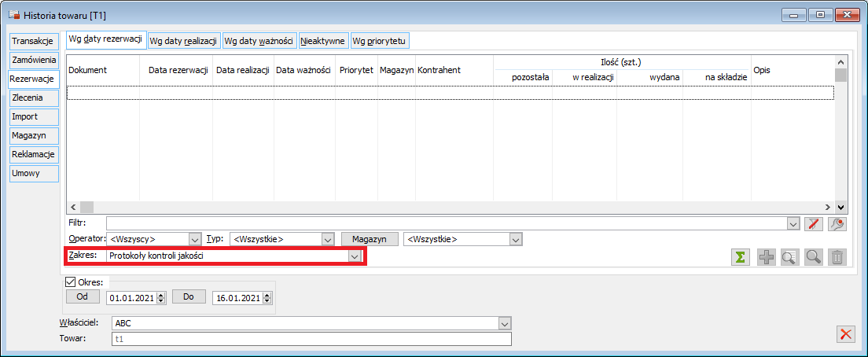Screen dimensions: 868x357
Task: Toggle the Okres checkbox
Action: (x=70, y=282)
